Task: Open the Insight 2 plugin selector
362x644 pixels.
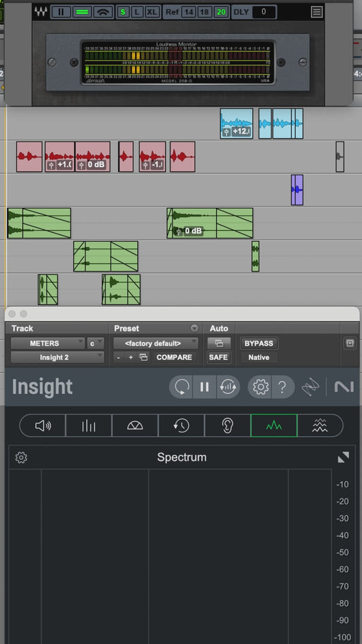Action: [x=57, y=357]
